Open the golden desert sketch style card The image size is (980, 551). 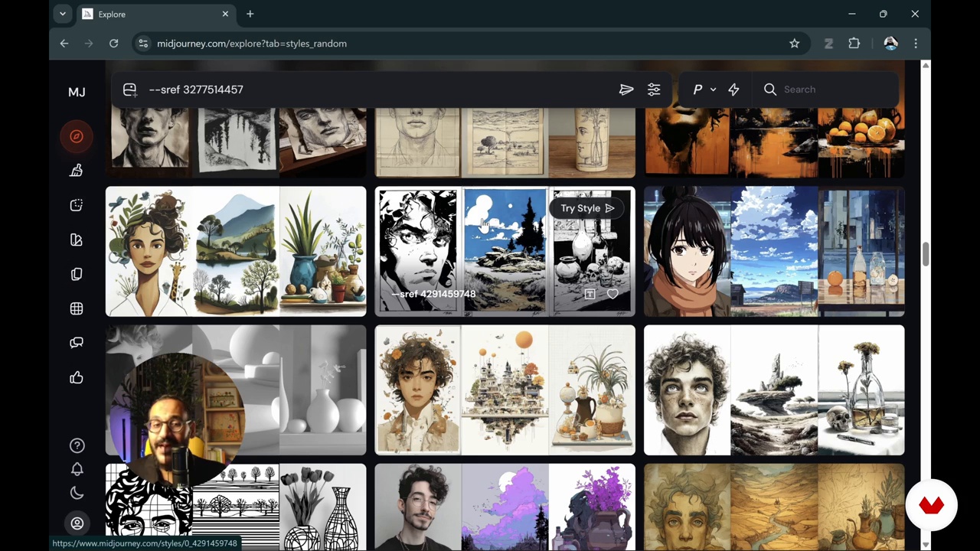pyautogui.click(x=774, y=507)
